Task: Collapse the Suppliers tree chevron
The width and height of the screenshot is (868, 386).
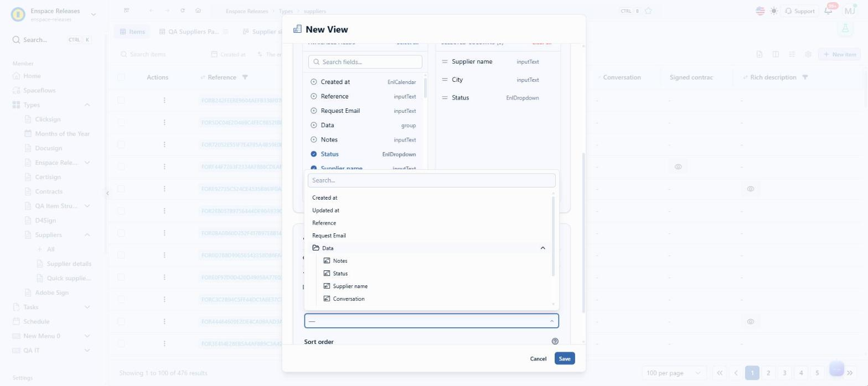Action: point(87,235)
